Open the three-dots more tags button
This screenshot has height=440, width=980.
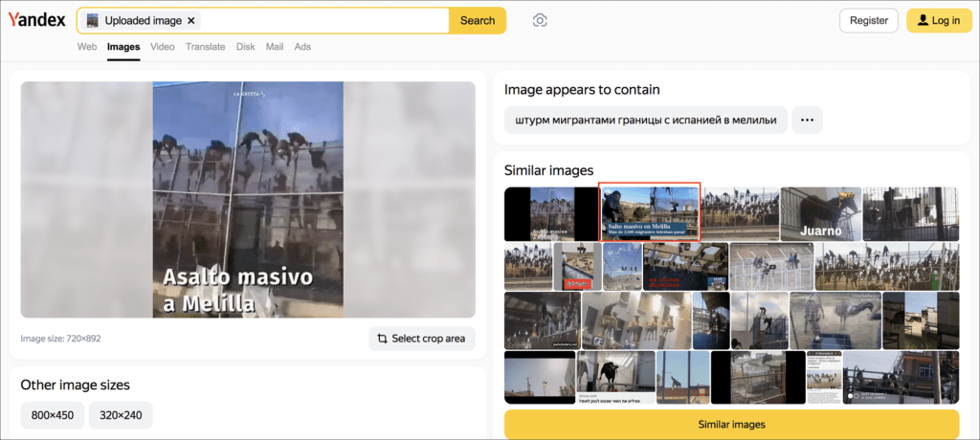pos(807,121)
